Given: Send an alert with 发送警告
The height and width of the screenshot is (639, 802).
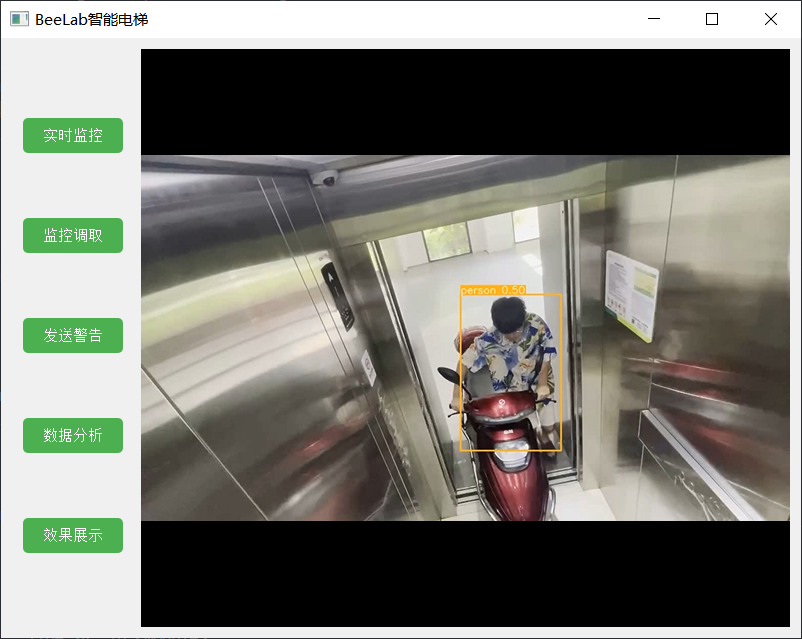Looking at the screenshot, I should point(73,336).
